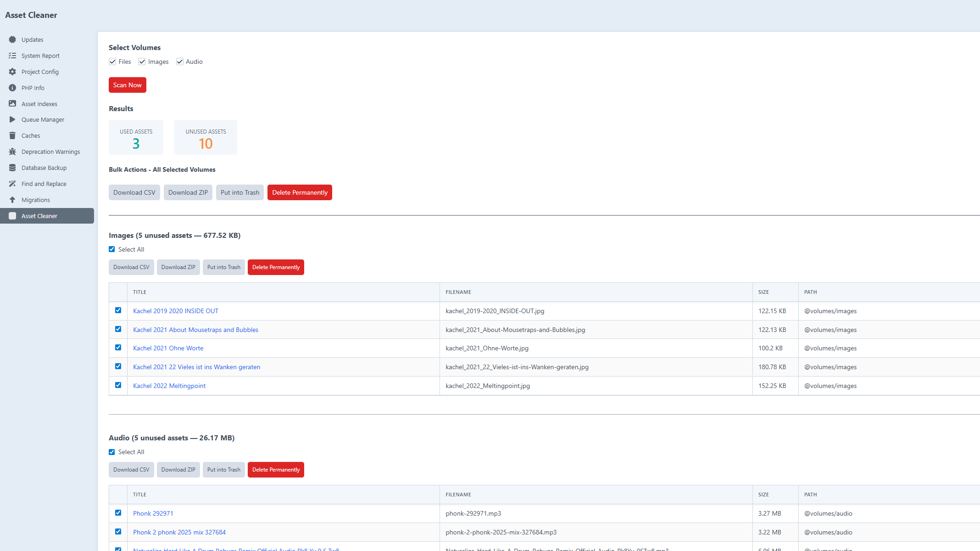This screenshot has width=980, height=551.
Task: Uncheck the Files volume checkbox
Action: click(112, 62)
